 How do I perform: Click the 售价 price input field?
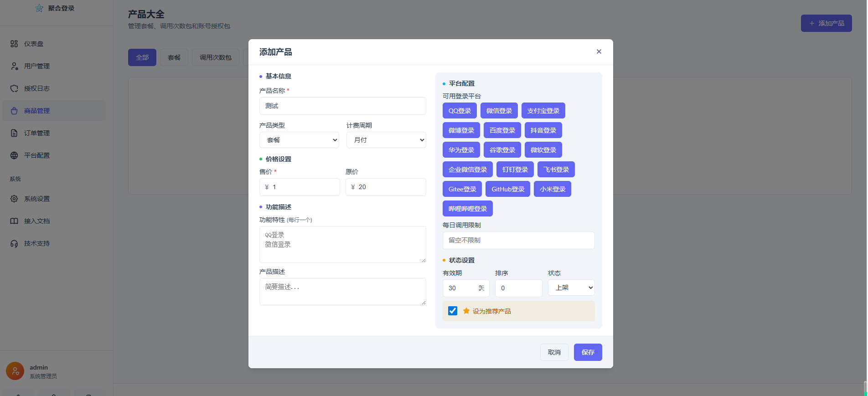pyautogui.click(x=300, y=187)
